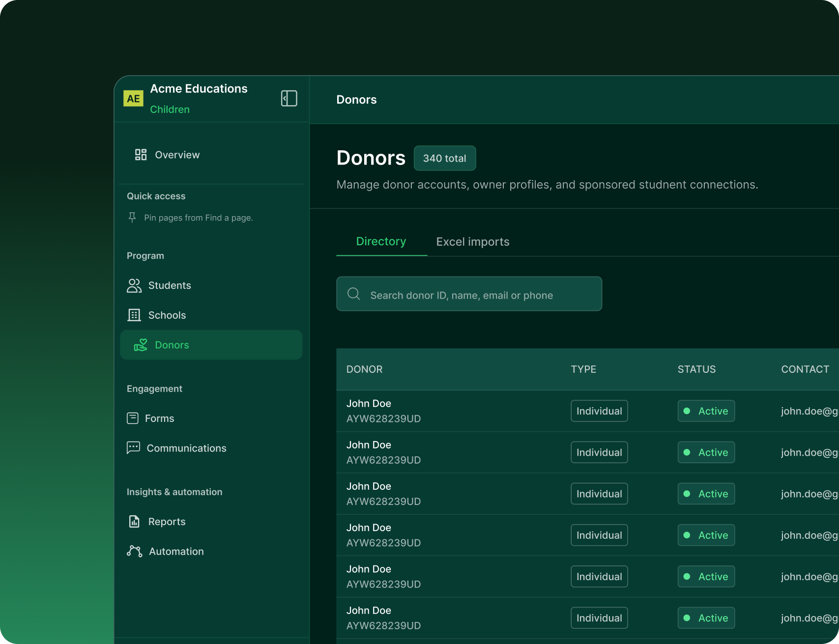Click 'Pin pages from Find a page.' text
Image resolution: width=839 pixels, height=644 pixels.
(x=199, y=218)
